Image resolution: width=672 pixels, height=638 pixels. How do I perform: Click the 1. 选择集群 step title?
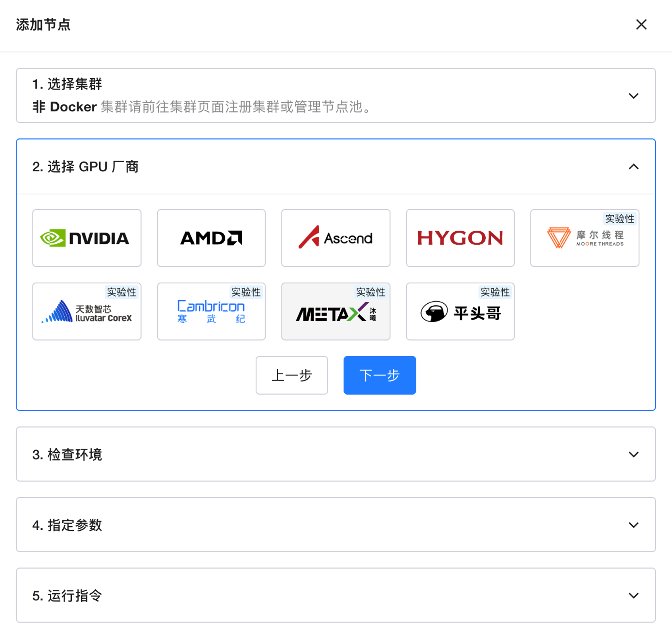tap(67, 84)
